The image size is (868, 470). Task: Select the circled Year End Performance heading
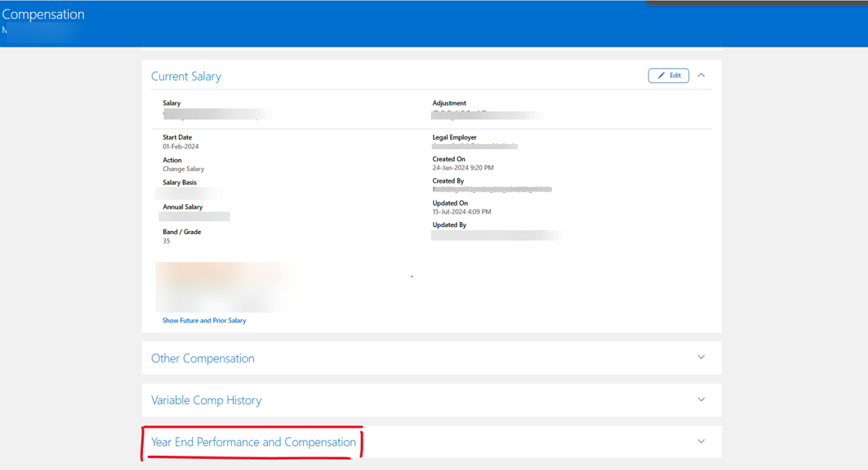[253, 441]
